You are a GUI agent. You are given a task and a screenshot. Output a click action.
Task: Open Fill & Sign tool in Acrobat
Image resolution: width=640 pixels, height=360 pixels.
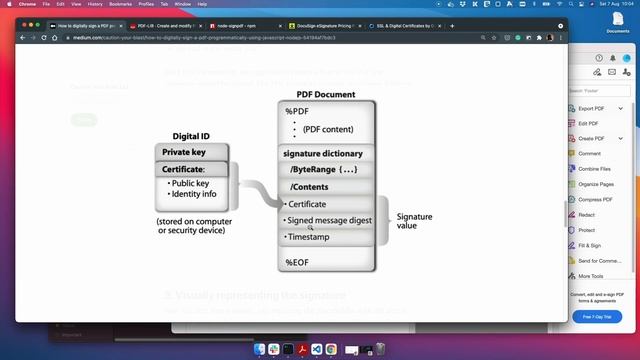click(589, 246)
